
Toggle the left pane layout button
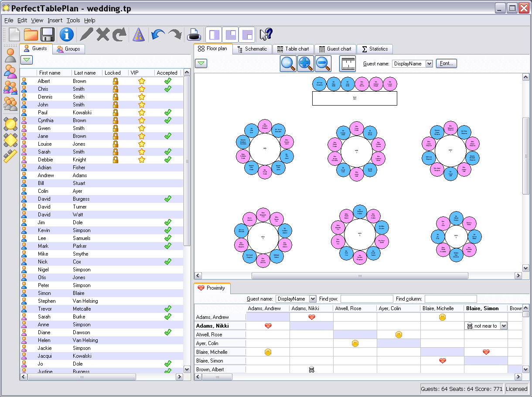(214, 34)
